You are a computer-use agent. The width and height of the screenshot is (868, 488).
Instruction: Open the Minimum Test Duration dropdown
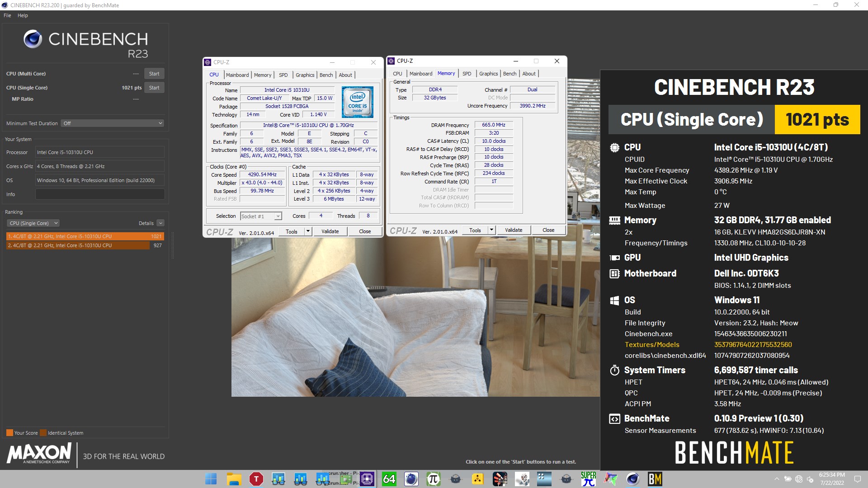[113, 123]
